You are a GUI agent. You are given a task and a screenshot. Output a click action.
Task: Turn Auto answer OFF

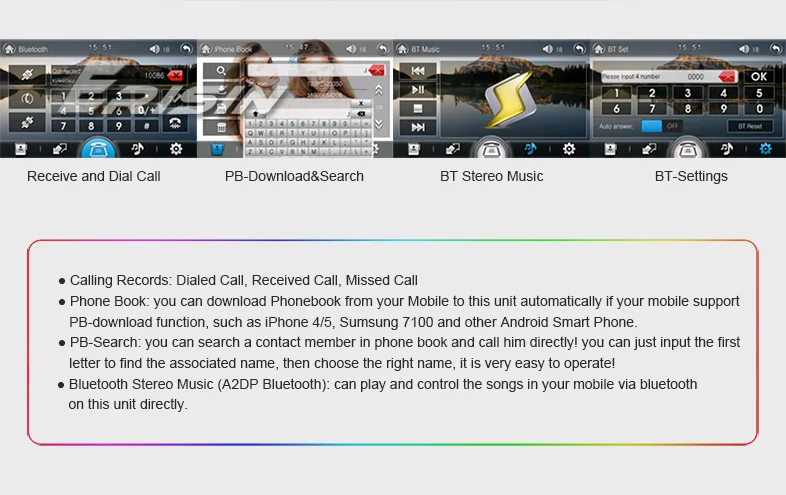pos(672,126)
